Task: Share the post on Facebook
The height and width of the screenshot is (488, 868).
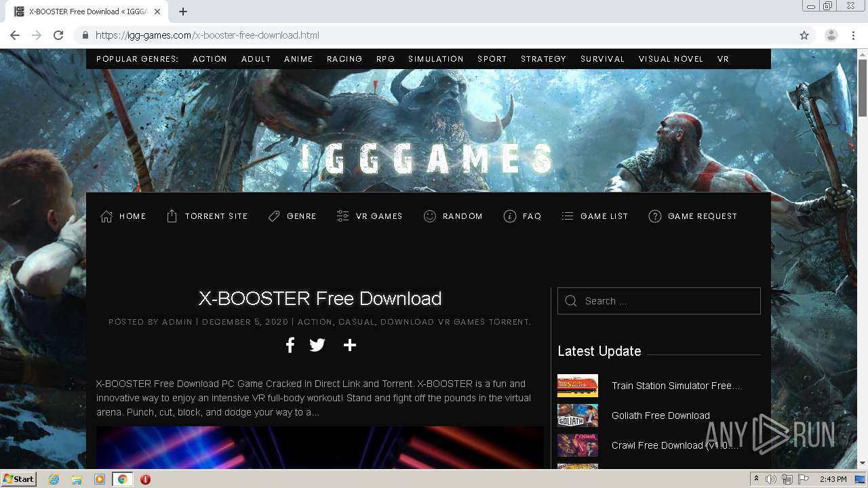Action: [x=290, y=345]
